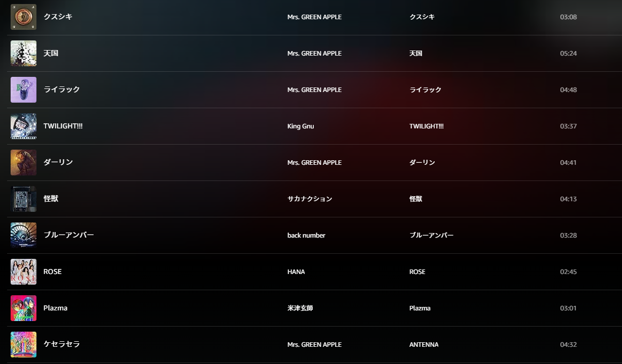Click the ケセラセラ cover art thumbnail

point(23,345)
